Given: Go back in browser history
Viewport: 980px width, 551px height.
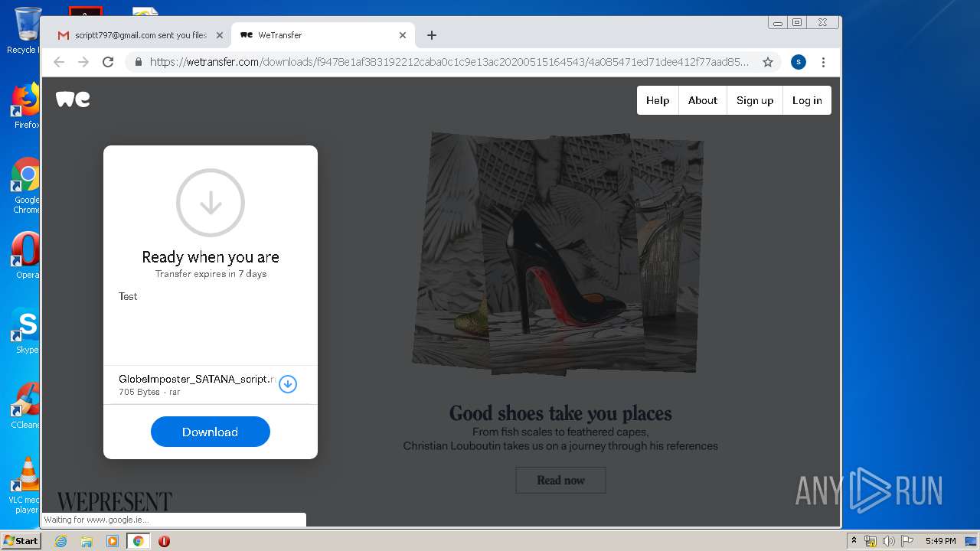Looking at the screenshot, I should (x=59, y=62).
